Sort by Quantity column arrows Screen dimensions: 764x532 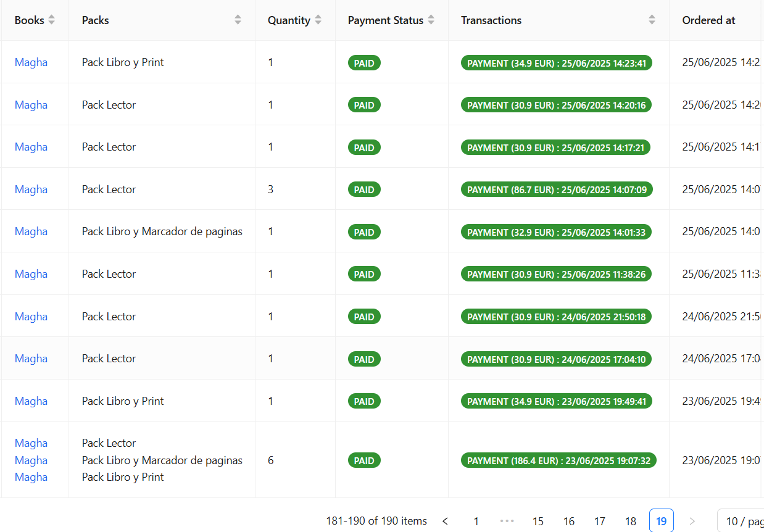pyautogui.click(x=318, y=20)
